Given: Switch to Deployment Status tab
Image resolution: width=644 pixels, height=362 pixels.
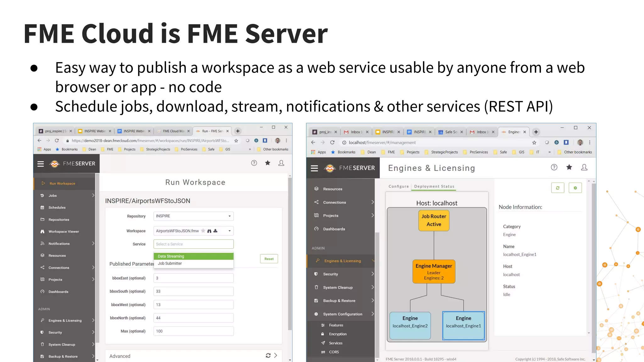Looking at the screenshot, I should pyautogui.click(x=434, y=186).
